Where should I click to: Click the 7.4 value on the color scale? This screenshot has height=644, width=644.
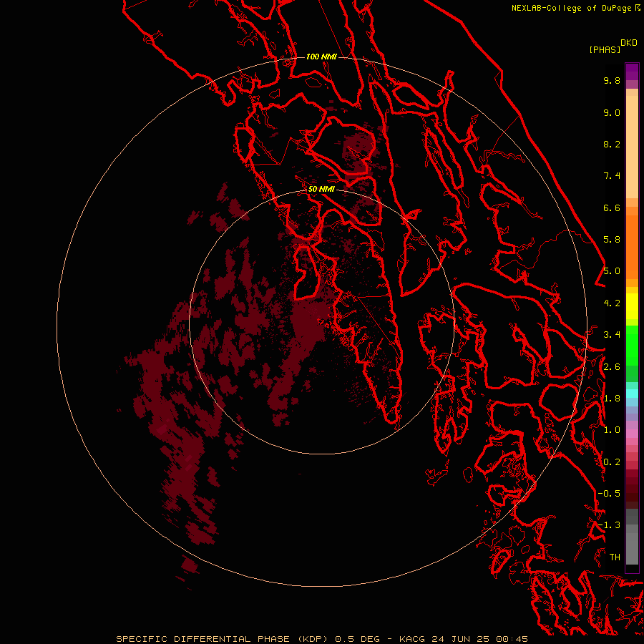tap(612, 176)
